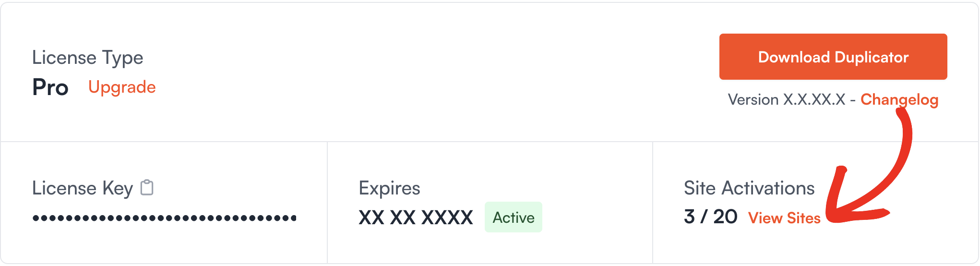Click the Site Activations heading
Image resolution: width=980 pixels, height=266 pixels.
(x=749, y=188)
